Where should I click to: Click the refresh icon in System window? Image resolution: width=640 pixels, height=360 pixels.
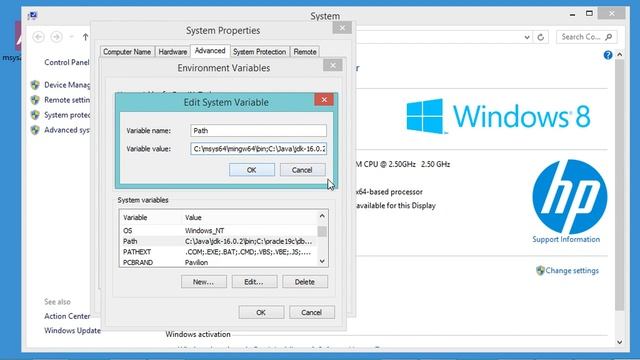(540, 37)
